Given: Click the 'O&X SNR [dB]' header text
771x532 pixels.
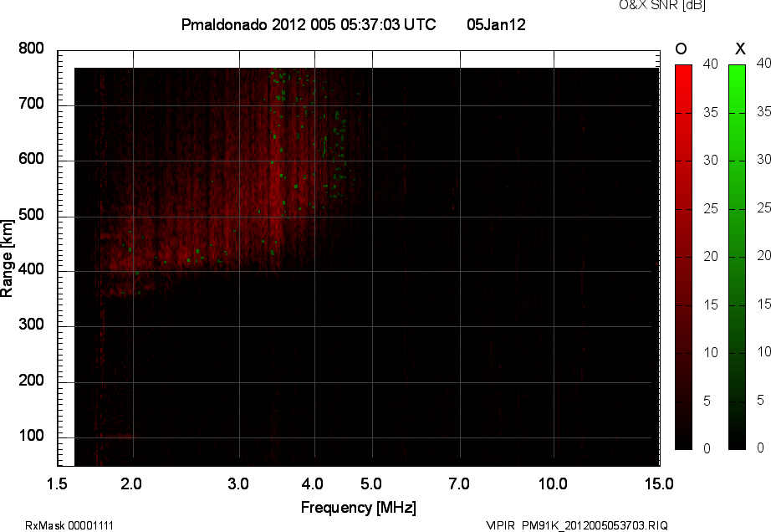Looking at the screenshot, I should click(x=662, y=5).
